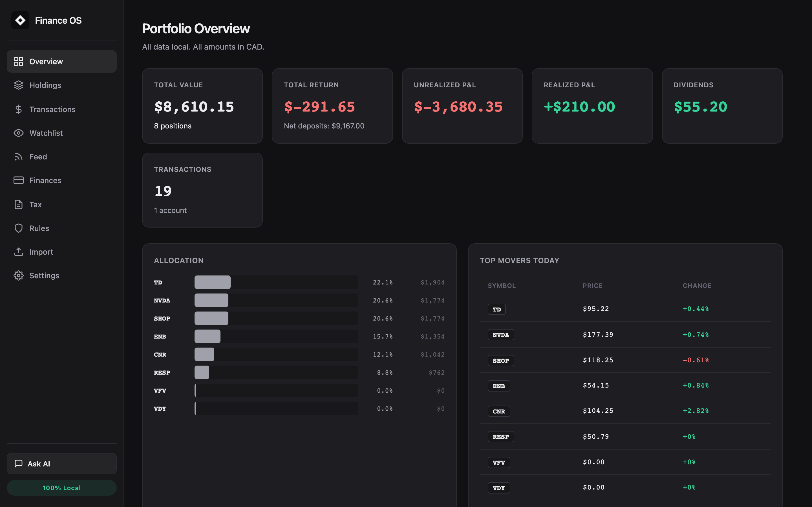Select the CNR row in Top Movers
The image size is (812, 507).
pyautogui.click(x=624, y=410)
